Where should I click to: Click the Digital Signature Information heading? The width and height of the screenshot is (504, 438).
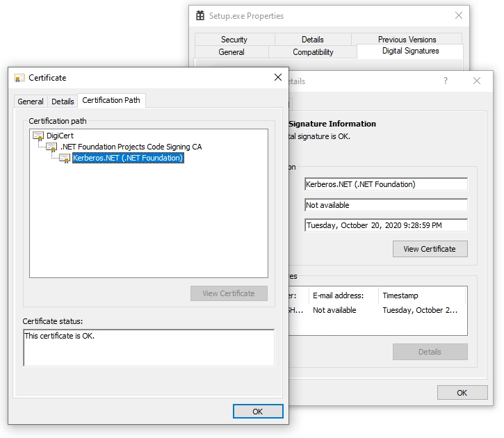(332, 124)
